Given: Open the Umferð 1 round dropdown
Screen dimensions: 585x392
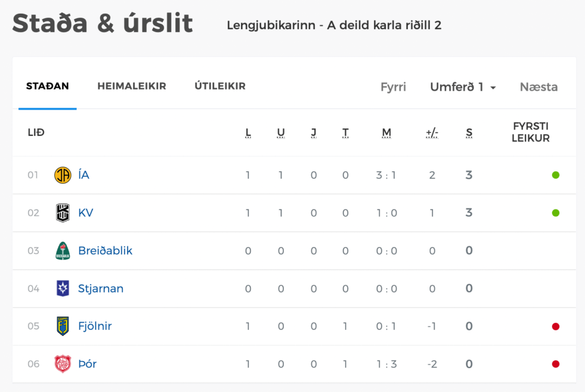Looking at the screenshot, I should click(463, 87).
